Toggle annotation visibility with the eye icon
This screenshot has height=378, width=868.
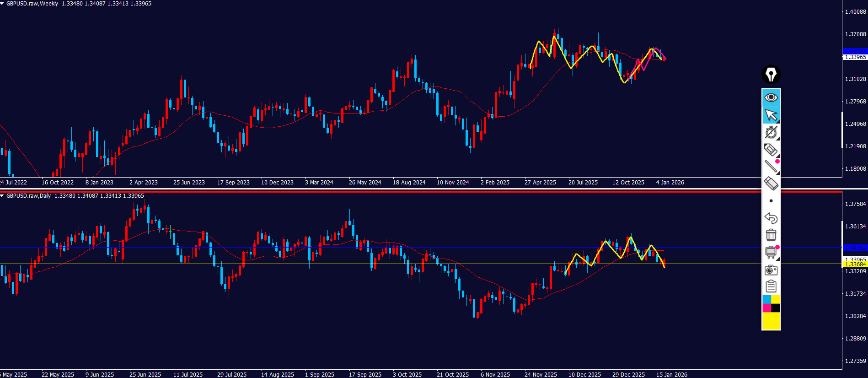771,97
